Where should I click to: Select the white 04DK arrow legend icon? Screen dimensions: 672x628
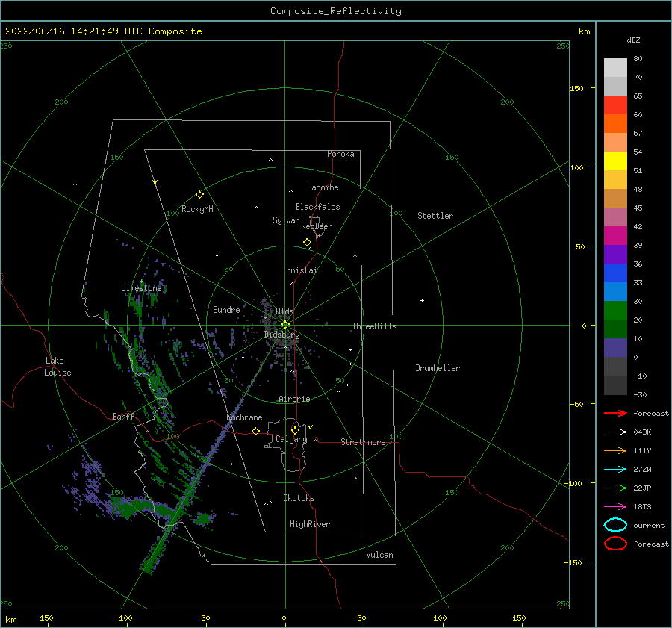615,432
